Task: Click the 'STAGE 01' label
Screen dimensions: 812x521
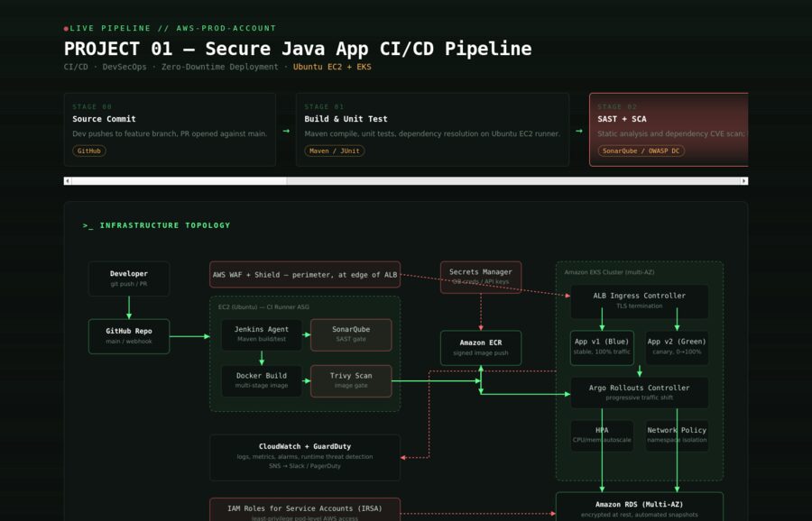Action: point(324,107)
